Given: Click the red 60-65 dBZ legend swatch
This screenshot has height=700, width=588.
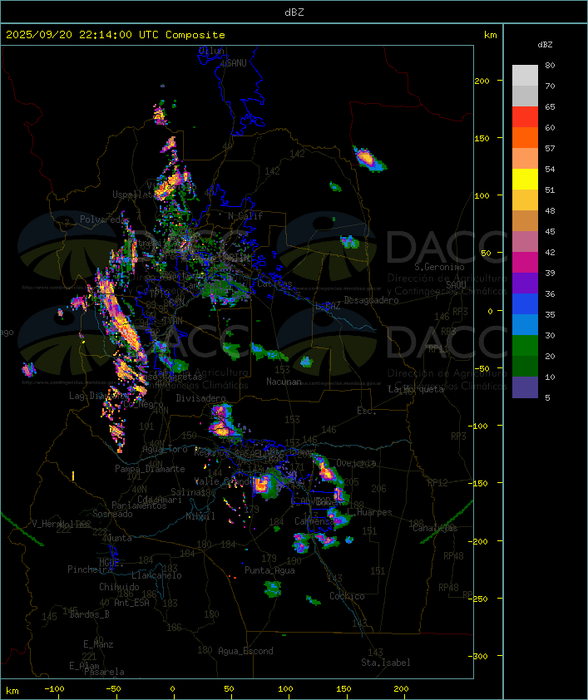Looking at the screenshot, I should point(525,117).
